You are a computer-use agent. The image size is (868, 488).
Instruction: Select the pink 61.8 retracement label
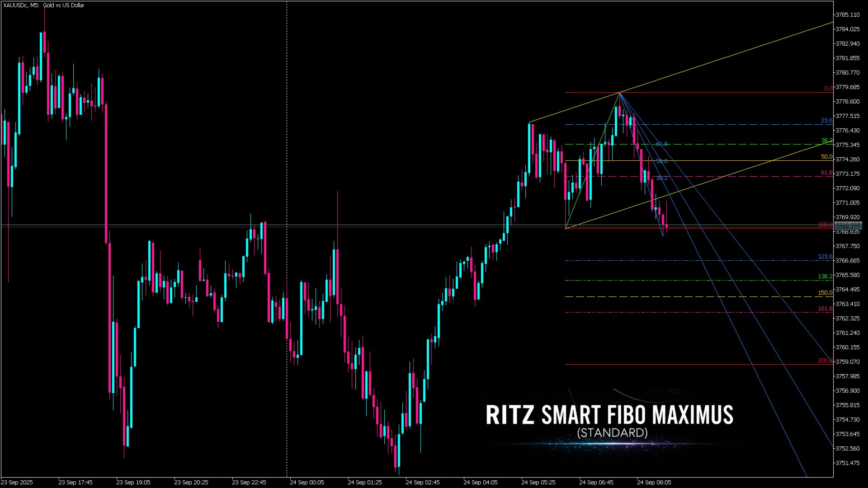point(826,172)
